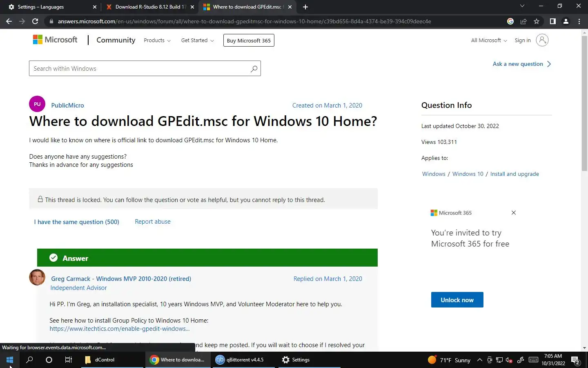Expand the Products menu
This screenshot has height=368, width=588.
157,40
